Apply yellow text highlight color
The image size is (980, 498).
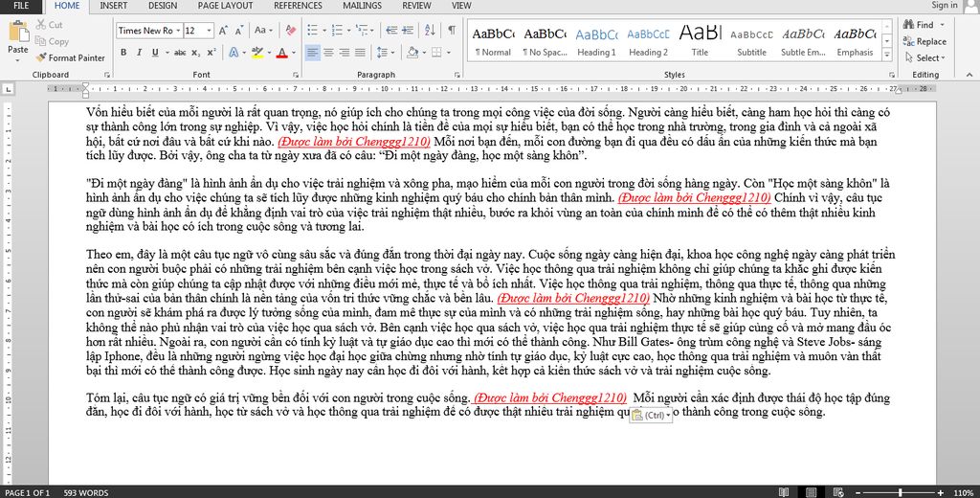[256, 53]
